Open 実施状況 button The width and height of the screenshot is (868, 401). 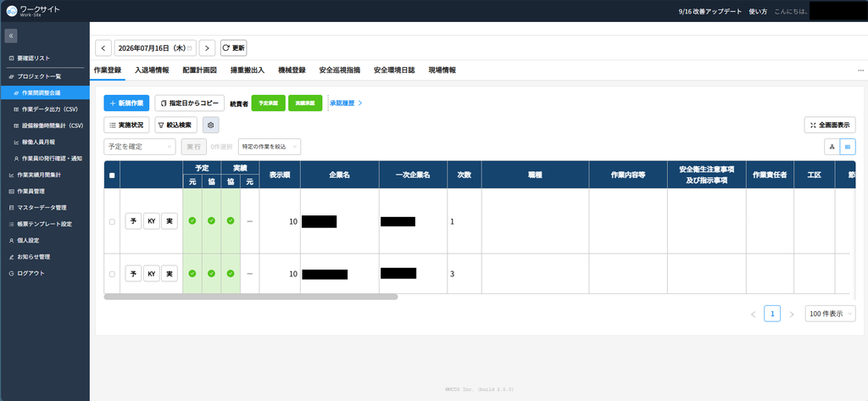coord(127,125)
